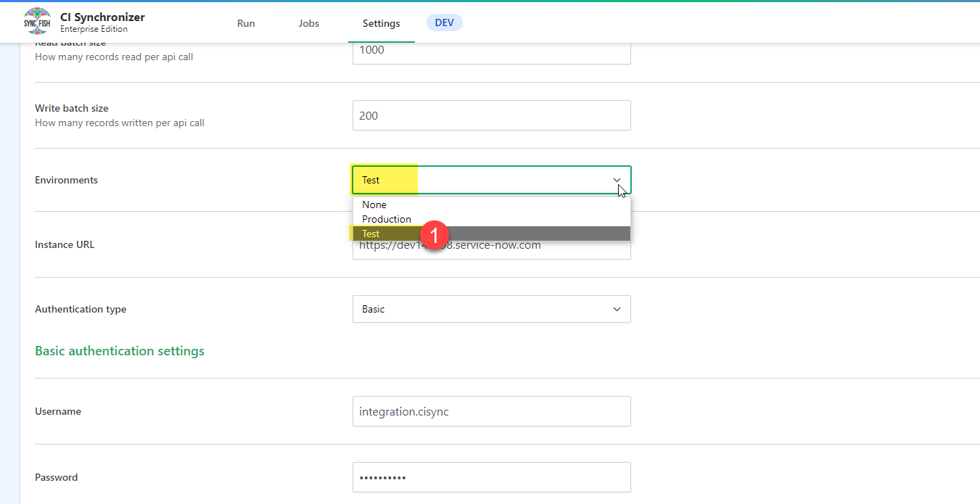Image resolution: width=980 pixels, height=504 pixels.
Task: Switch to the Jobs tab
Action: click(309, 23)
